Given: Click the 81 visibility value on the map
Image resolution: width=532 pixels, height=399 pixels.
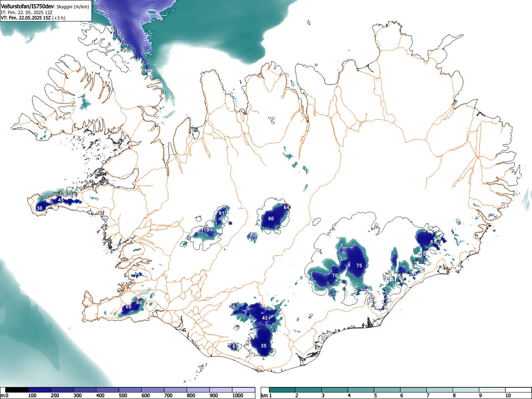Looking at the screenshot, I should 222,214.
